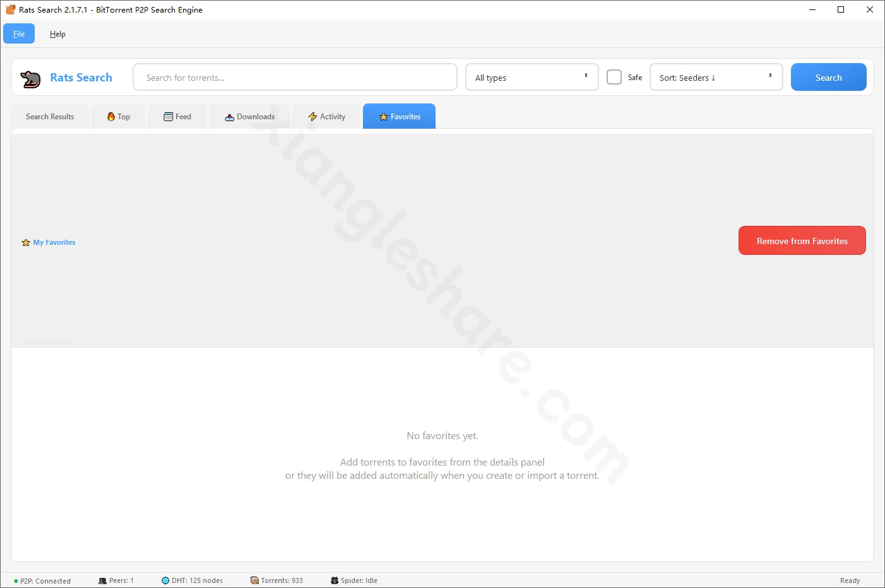
Task: Click the green P2P connected status dot
Action: coord(16,581)
